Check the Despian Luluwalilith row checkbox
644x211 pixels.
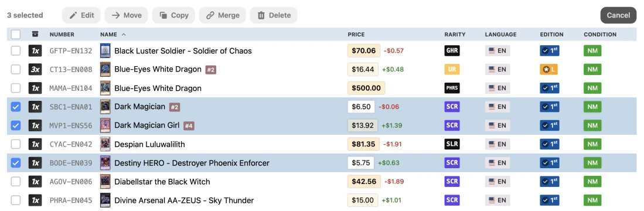pyautogui.click(x=16, y=144)
